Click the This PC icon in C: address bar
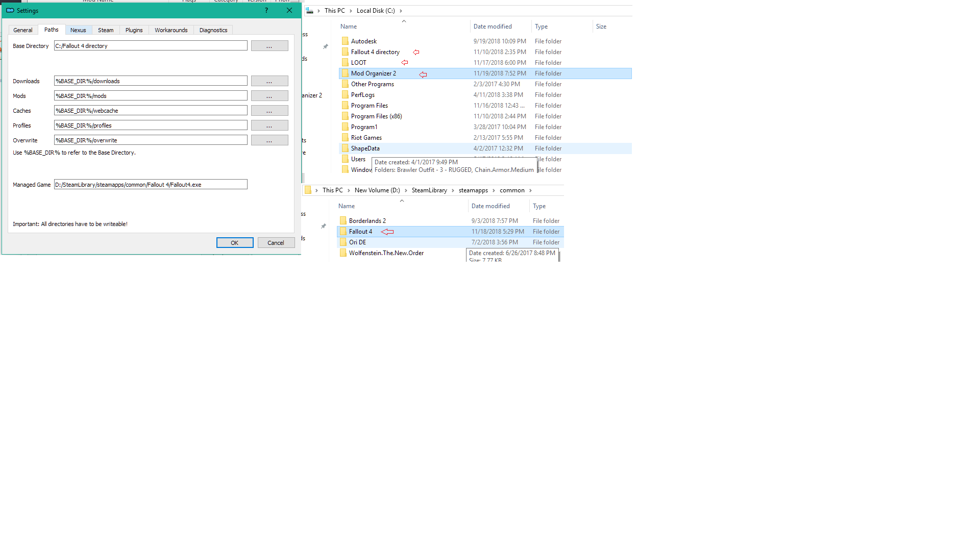 (x=309, y=10)
